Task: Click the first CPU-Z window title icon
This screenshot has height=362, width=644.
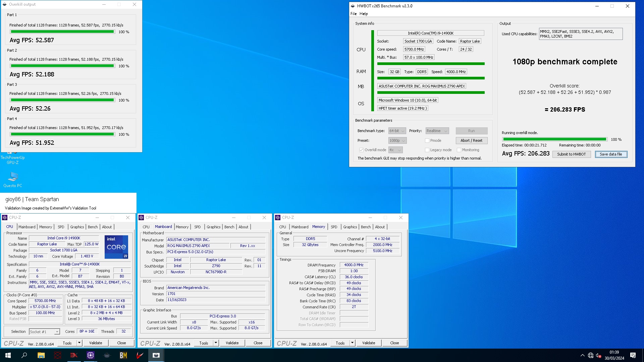Action: [x=5, y=218]
